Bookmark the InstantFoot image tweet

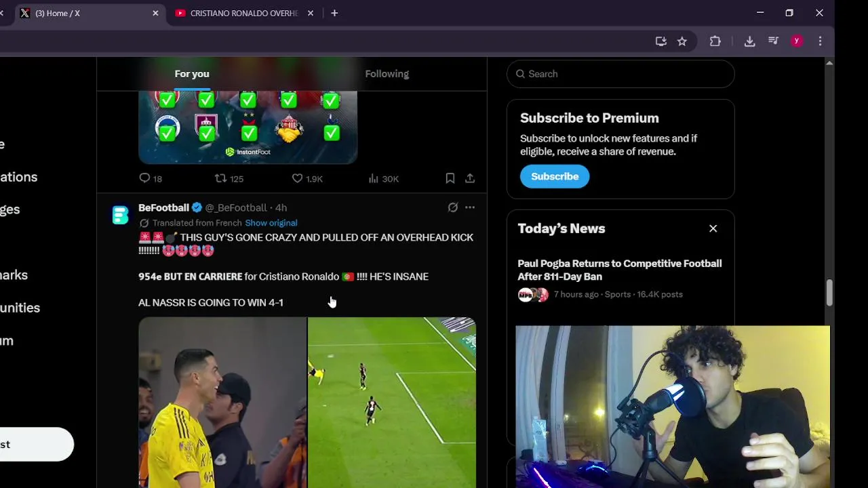(450, 178)
